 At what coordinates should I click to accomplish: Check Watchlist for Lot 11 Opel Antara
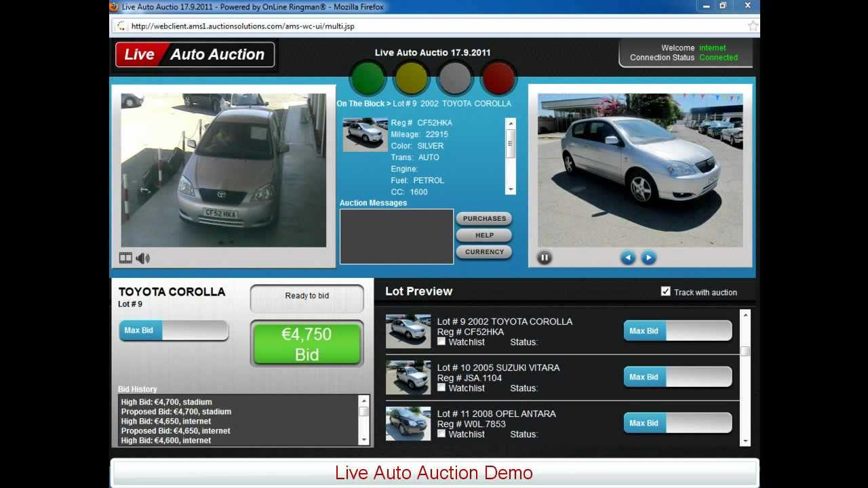pyautogui.click(x=441, y=434)
